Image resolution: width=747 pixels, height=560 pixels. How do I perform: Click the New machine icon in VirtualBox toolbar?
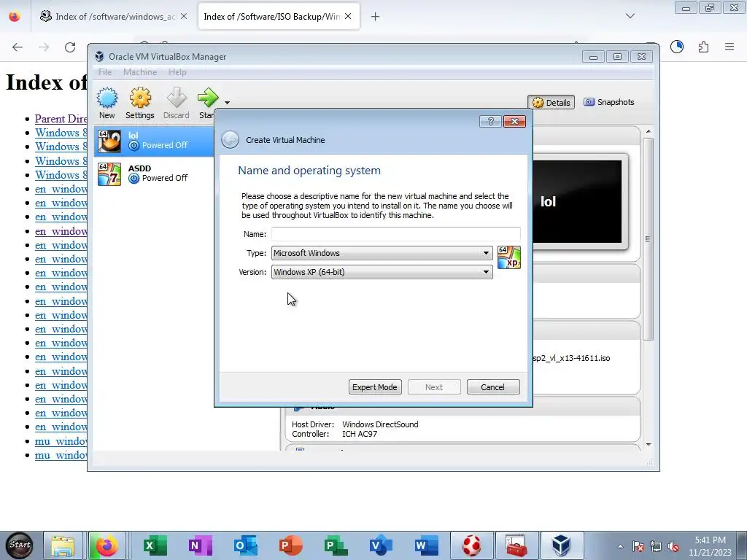click(x=107, y=98)
